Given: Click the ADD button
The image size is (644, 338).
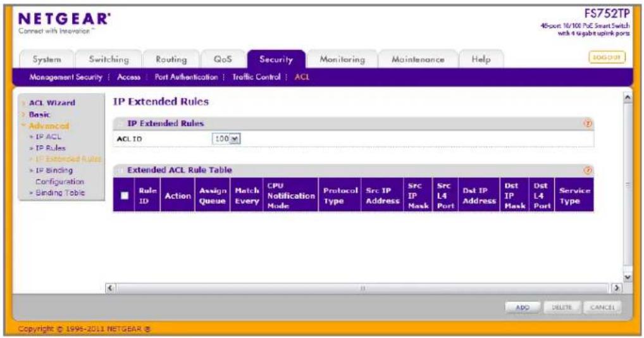Looking at the screenshot, I should coord(523,307).
